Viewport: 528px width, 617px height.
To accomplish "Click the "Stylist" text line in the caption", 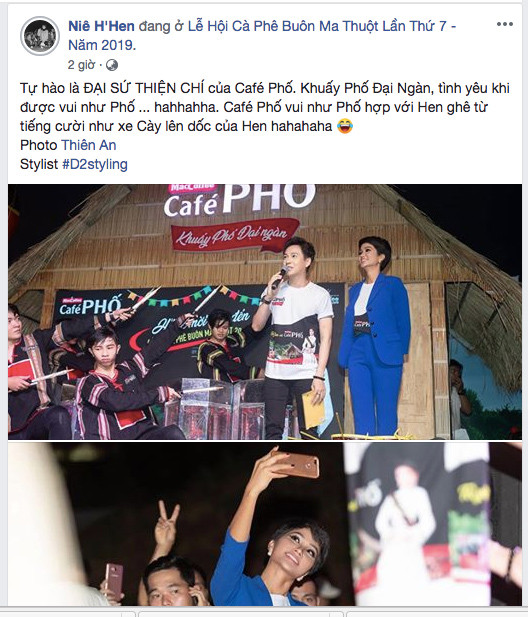I will pos(39,164).
